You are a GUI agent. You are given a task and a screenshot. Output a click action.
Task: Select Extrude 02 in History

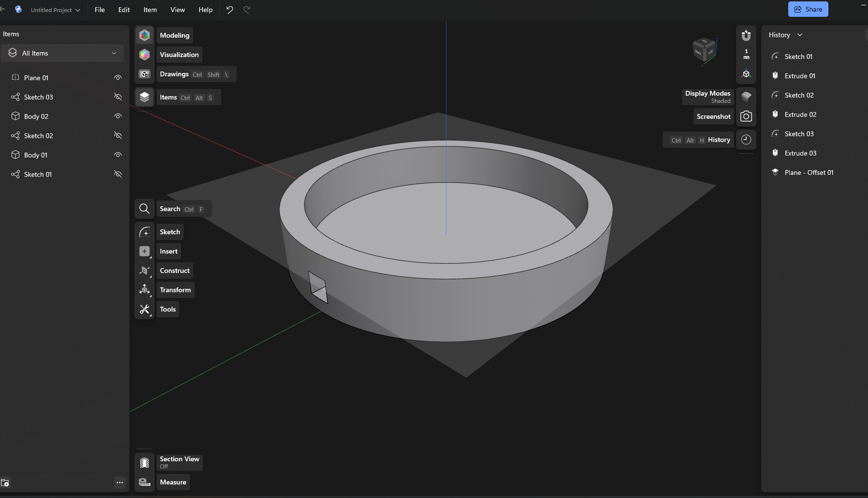tap(800, 114)
